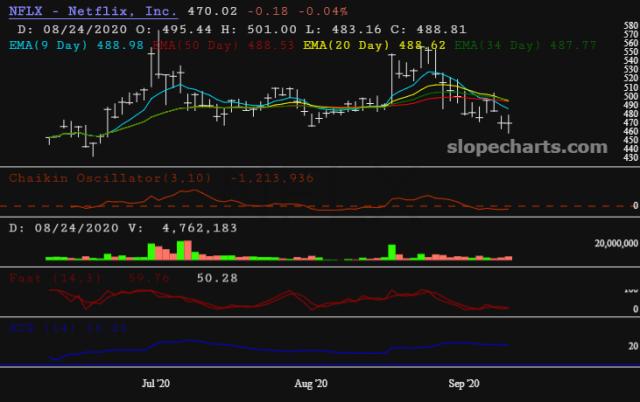This screenshot has height=402, width=640.
Task: Click the 20,000,000 volume axis label
Action: tap(616, 243)
